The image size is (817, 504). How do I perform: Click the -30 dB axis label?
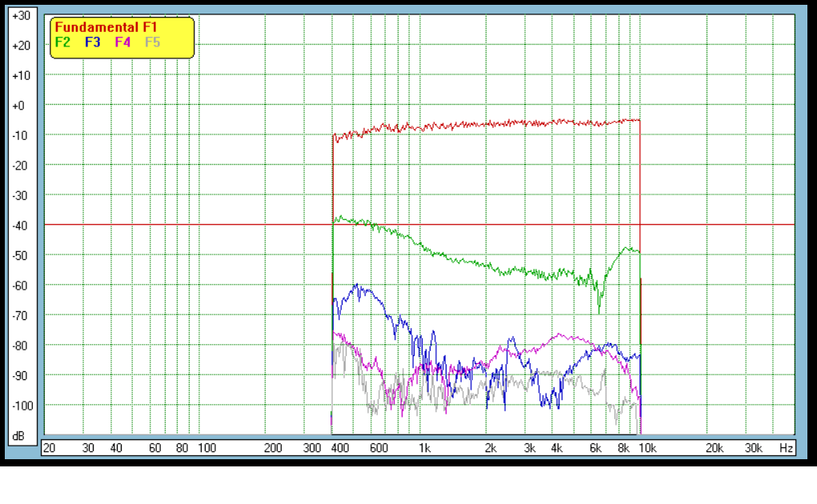pyautogui.click(x=20, y=196)
